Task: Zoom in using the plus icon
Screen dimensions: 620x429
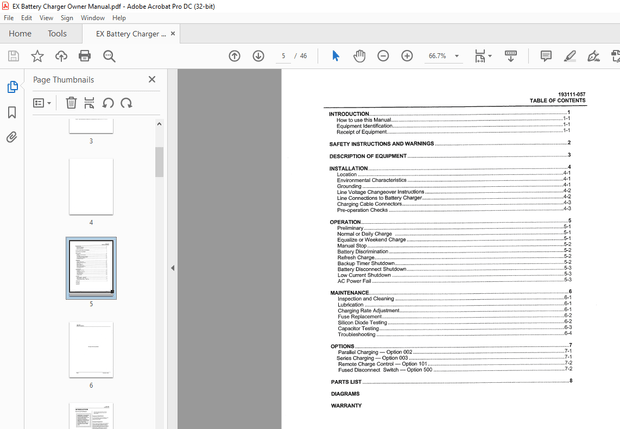Action: [407, 56]
